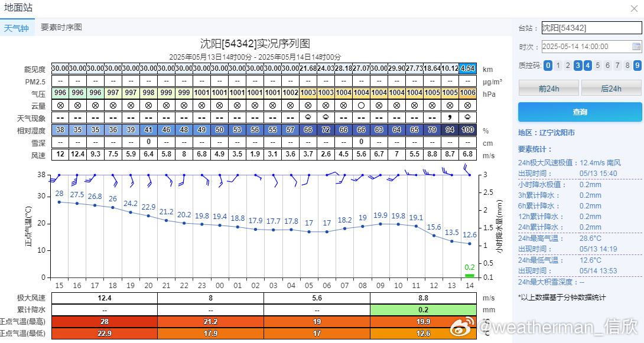The height and width of the screenshot is (343, 644).
Task: Close the 地面站 panel
Action: 634,9
